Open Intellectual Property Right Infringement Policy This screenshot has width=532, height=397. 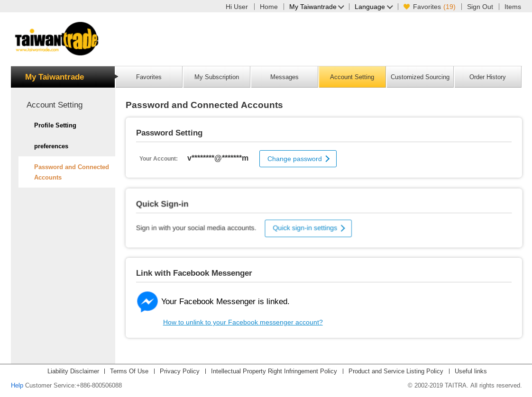274,371
